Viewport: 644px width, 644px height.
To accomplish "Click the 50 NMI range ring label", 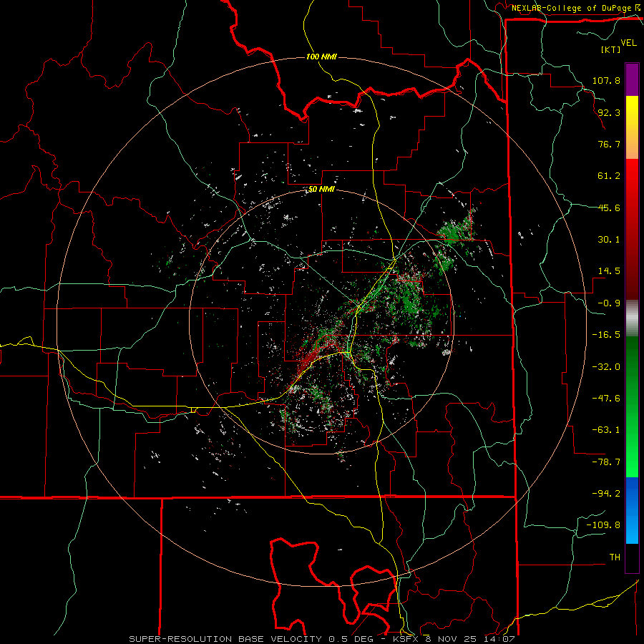I will 321,190.
